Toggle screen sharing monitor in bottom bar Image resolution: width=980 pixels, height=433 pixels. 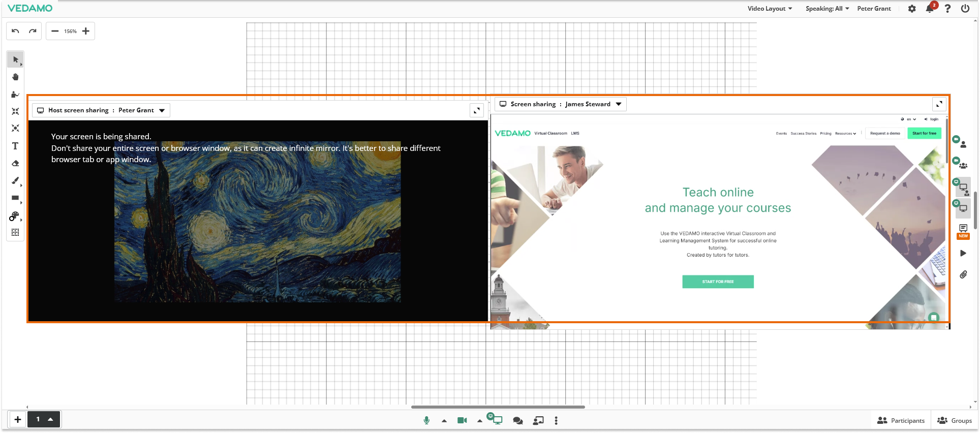click(496, 419)
